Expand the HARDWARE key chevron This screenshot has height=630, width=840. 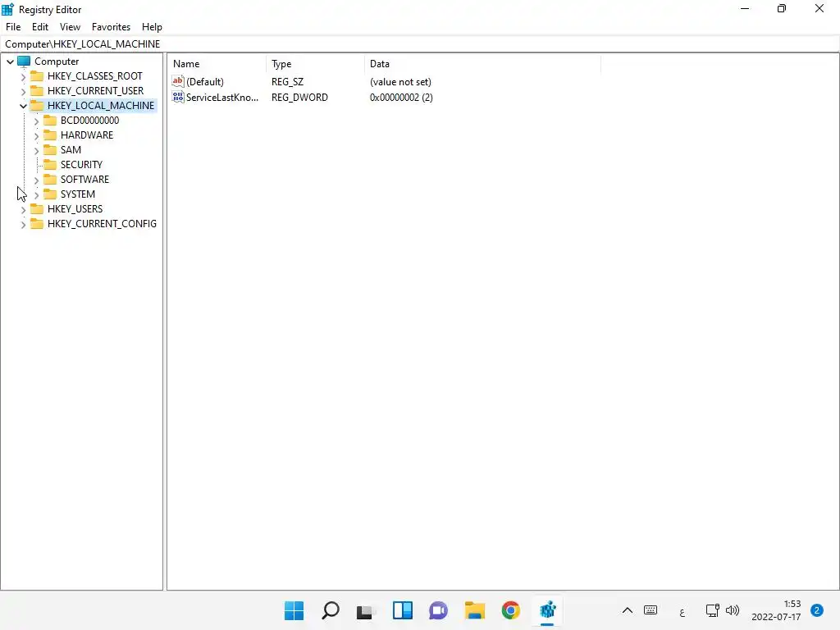[x=36, y=136]
